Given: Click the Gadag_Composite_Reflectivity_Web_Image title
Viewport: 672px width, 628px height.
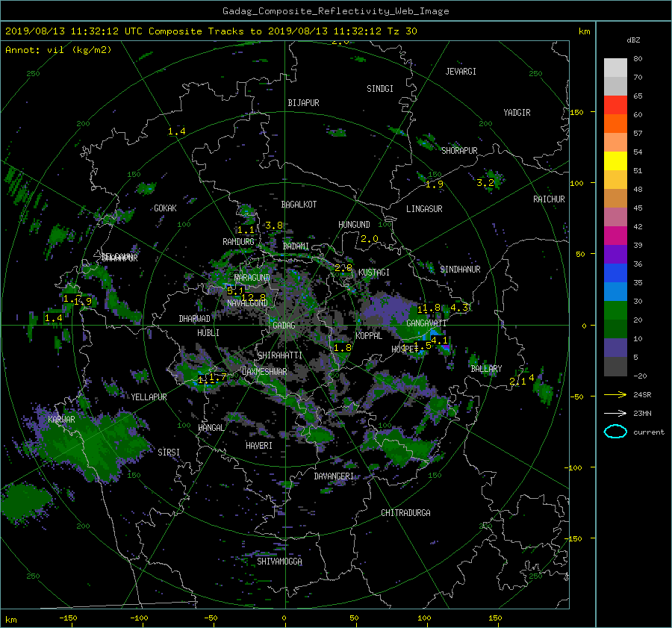Looking at the screenshot, I should (335, 11).
